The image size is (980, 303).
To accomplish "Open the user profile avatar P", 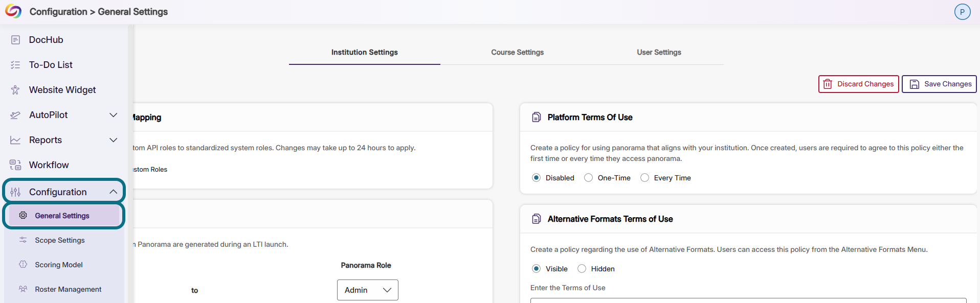I will pyautogui.click(x=962, y=12).
